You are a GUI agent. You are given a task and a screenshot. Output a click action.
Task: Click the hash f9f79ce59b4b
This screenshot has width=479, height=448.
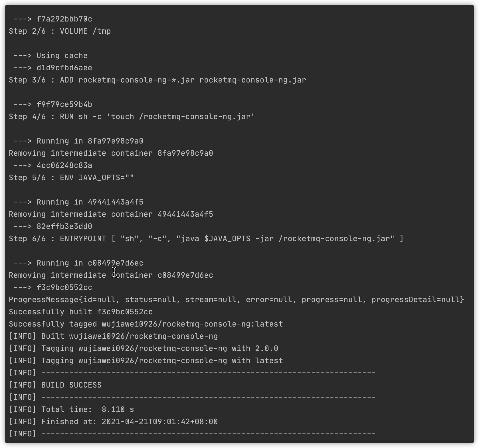[x=64, y=104]
